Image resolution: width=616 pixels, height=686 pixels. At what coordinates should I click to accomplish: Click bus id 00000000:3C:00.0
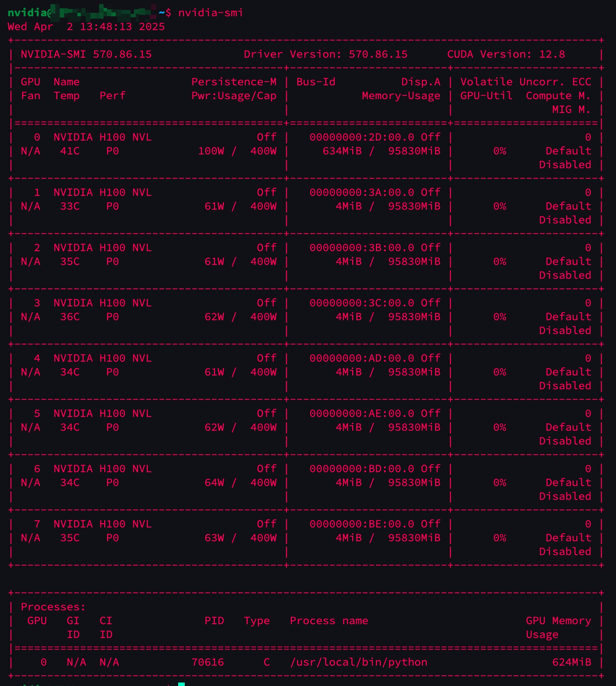pos(362,303)
